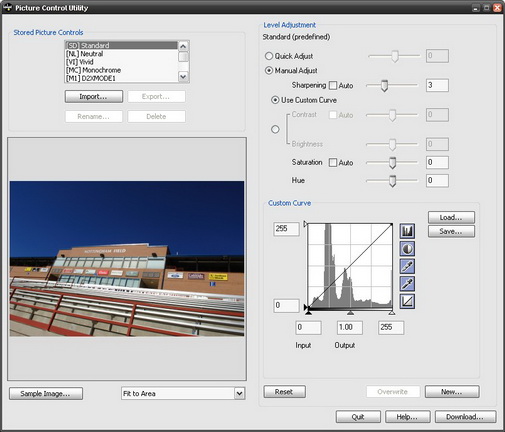Click the gray midpoint triangle below curve

350,313
